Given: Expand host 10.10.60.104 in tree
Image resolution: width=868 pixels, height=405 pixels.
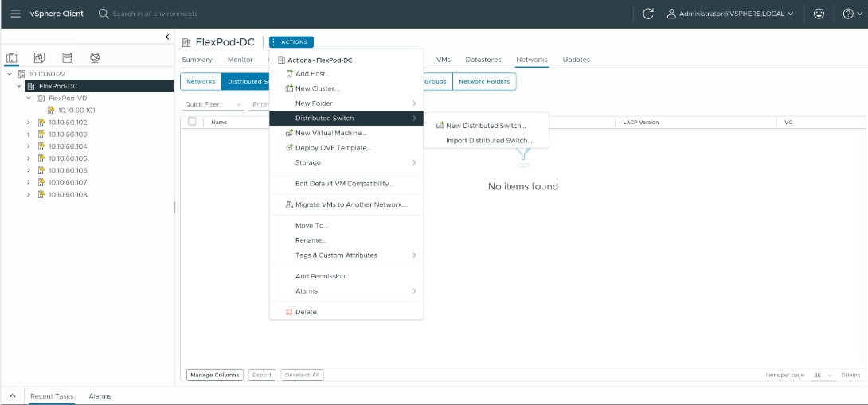Looking at the screenshot, I should pyautogui.click(x=28, y=146).
